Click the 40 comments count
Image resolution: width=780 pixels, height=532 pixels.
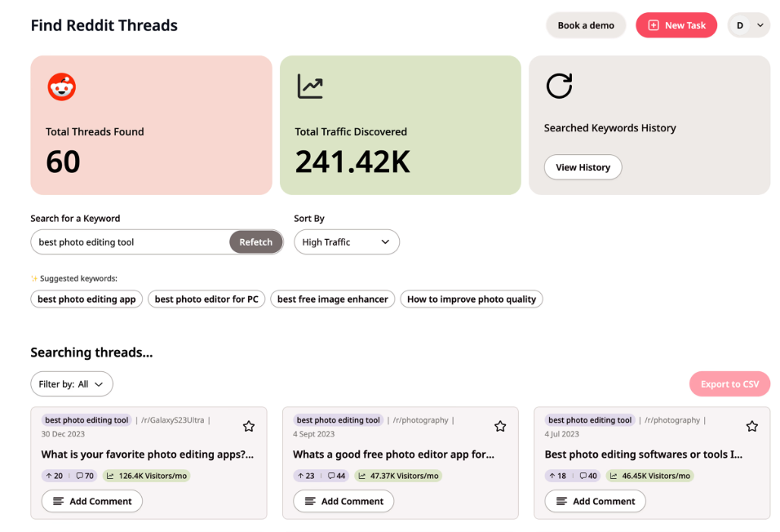[x=588, y=476]
